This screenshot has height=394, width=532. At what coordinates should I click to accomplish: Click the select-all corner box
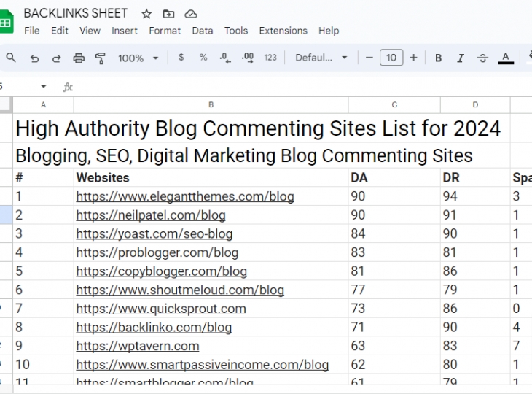coord(6,104)
